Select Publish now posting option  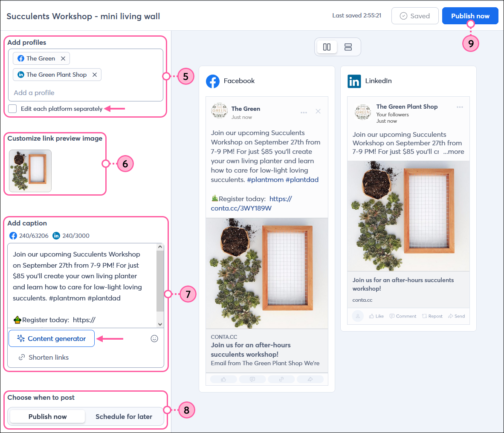48,417
